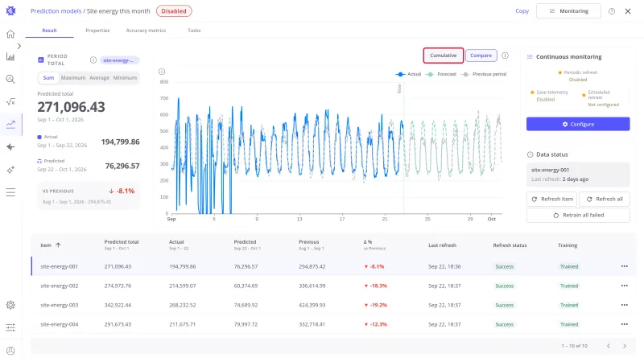Image resolution: width=644 pixels, height=362 pixels.
Task: Toggle the Cumulative chart mode
Action: click(x=444, y=56)
